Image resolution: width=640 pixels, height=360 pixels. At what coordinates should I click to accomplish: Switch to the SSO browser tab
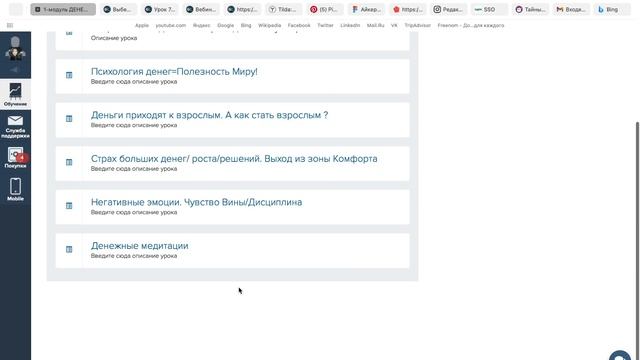click(490, 9)
